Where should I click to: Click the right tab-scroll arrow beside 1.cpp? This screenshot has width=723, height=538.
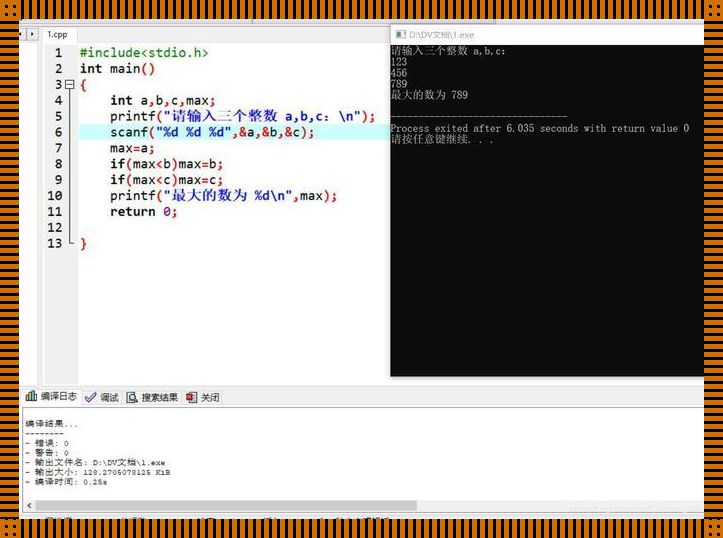[32, 34]
